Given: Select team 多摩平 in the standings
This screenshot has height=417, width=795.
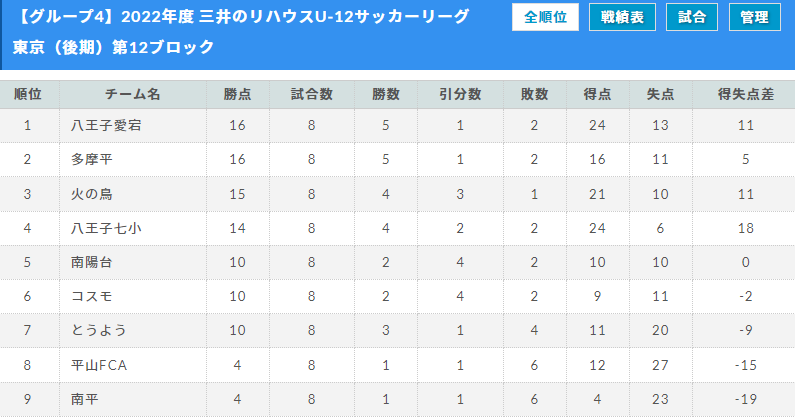Looking at the screenshot, I should [x=92, y=160].
